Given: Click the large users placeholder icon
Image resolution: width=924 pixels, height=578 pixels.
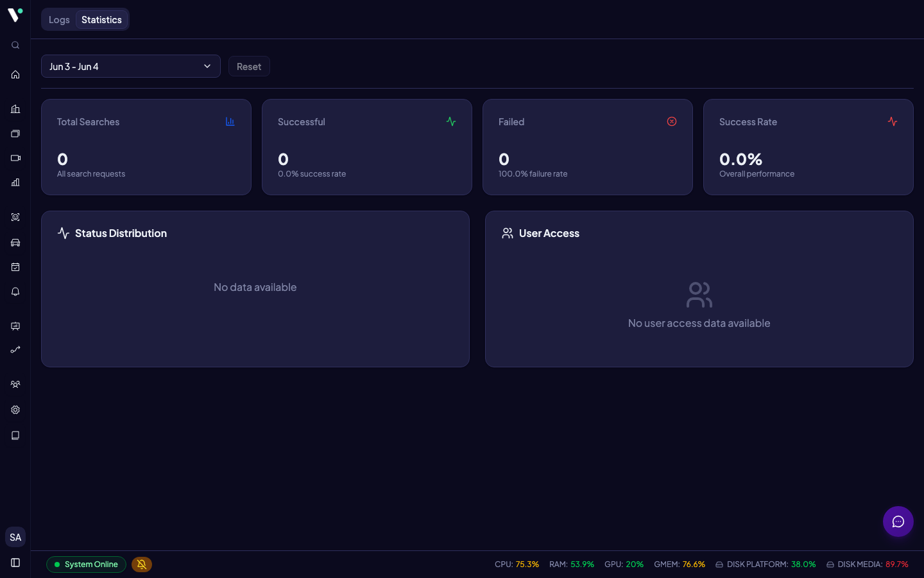Looking at the screenshot, I should (x=699, y=295).
